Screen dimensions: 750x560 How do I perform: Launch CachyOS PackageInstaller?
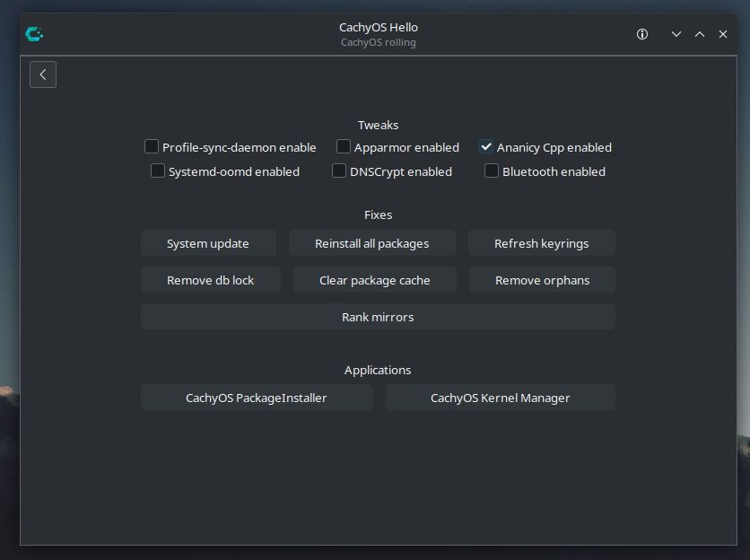(x=257, y=398)
